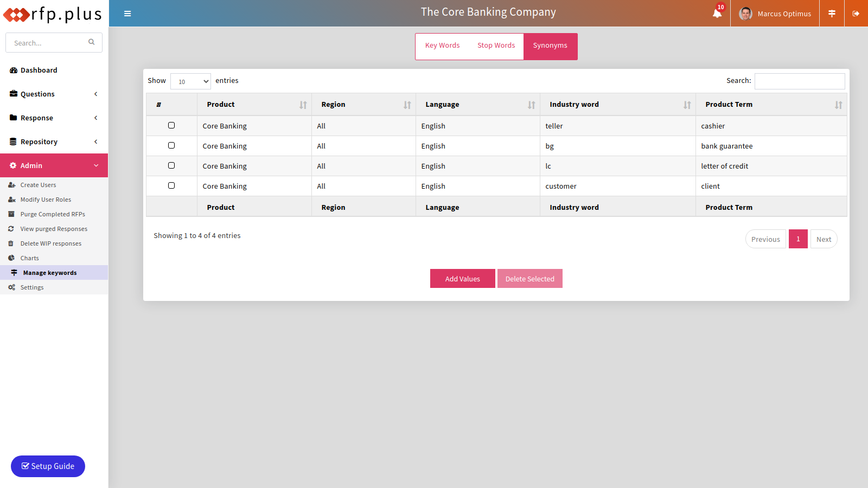Image resolution: width=868 pixels, height=488 pixels.
Task: Click Marcus Optimus profile avatar
Action: click(x=746, y=14)
